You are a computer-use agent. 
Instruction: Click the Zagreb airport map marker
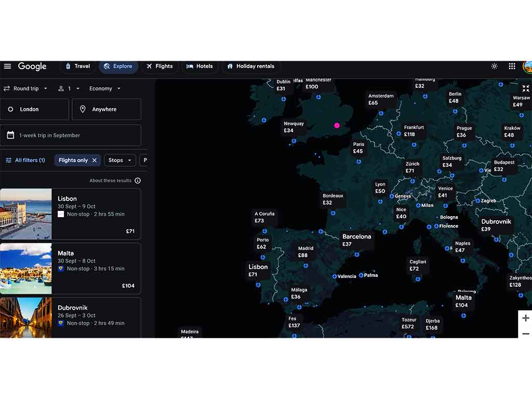pos(478,201)
